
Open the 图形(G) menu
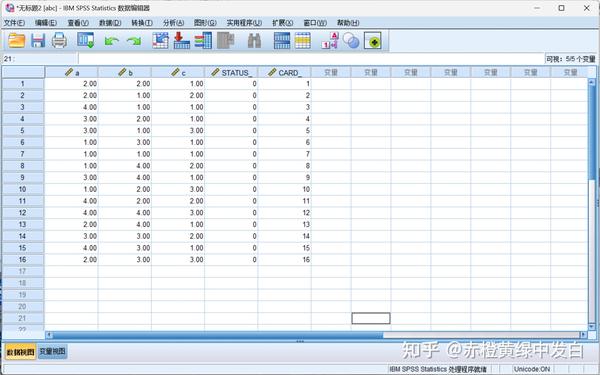(x=205, y=23)
